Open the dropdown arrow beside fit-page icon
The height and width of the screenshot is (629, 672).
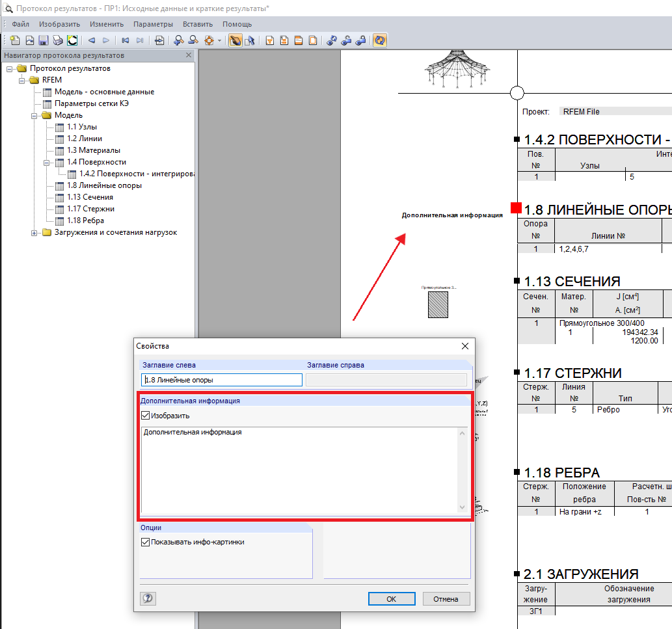(x=219, y=41)
